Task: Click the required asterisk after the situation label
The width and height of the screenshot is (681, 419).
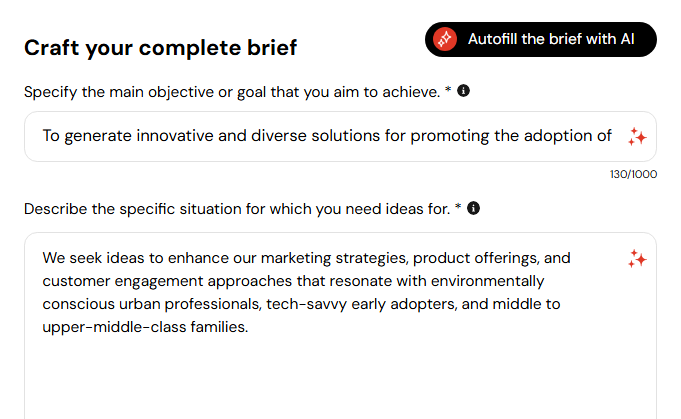Action: [x=458, y=207]
